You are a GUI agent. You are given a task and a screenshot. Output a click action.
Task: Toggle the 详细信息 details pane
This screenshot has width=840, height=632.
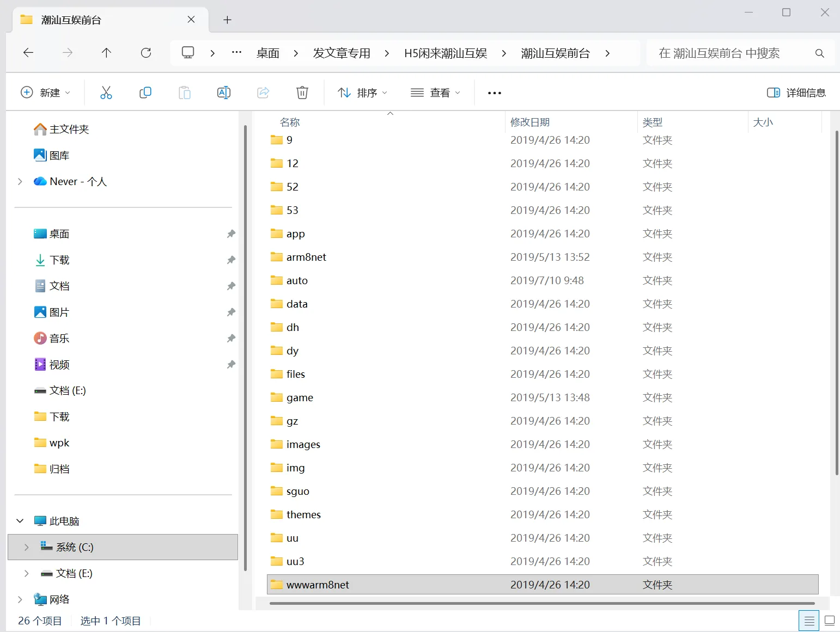[796, 93]
